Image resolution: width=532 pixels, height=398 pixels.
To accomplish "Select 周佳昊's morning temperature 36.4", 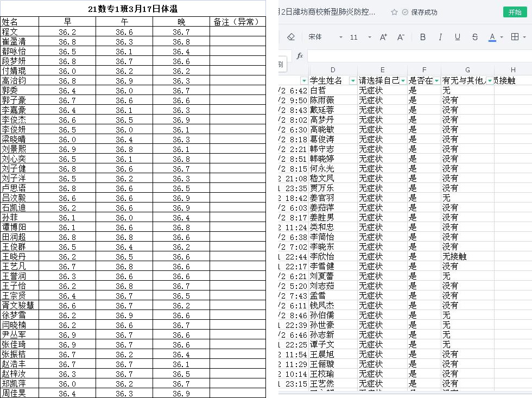I will tap(67, 394).
